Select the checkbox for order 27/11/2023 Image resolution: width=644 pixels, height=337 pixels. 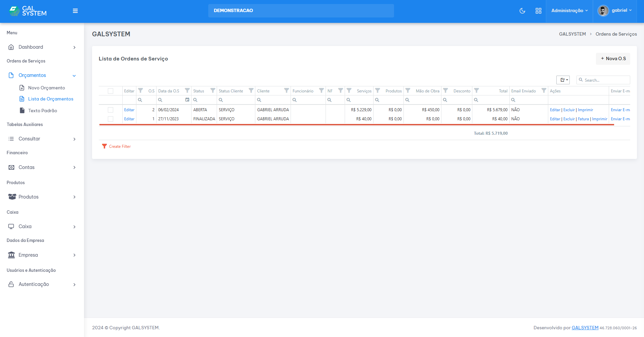tap(111, 119)
